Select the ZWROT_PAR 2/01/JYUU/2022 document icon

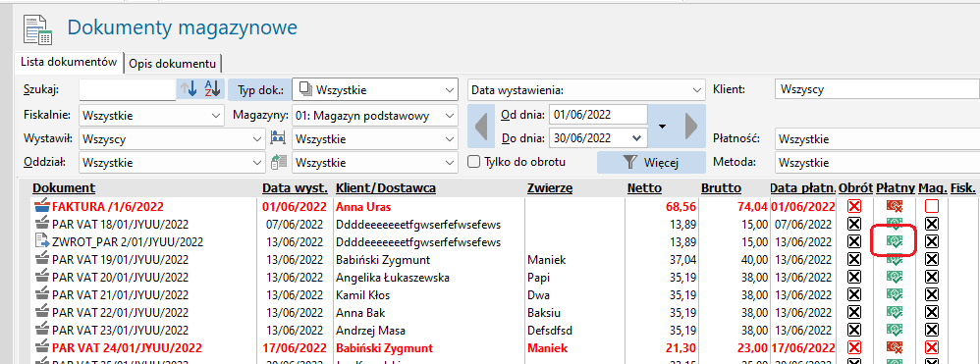(41, 240)
